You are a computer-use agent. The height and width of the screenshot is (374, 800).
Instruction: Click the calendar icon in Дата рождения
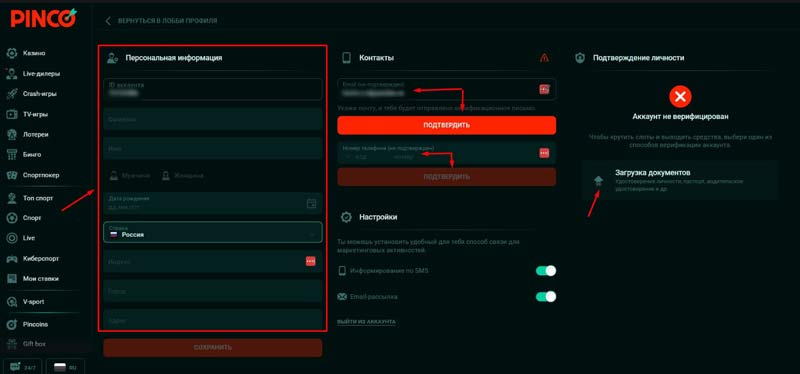pyautogui.click(x=311, y=204)
